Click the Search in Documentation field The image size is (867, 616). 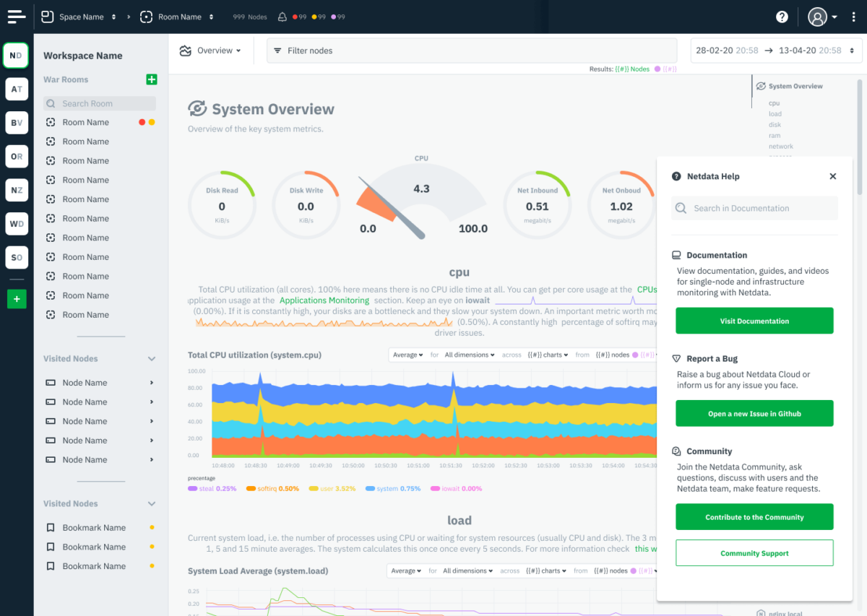[754, 208]
